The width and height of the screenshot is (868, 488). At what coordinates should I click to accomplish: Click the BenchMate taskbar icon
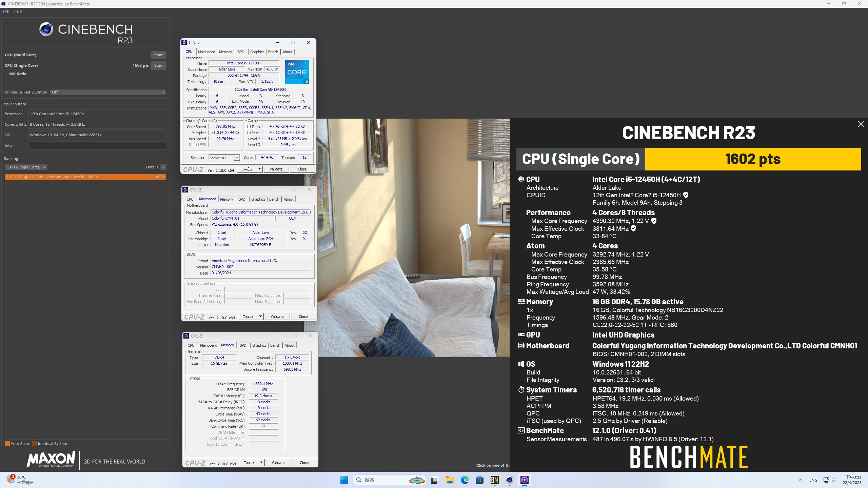[x=494, y=480]
